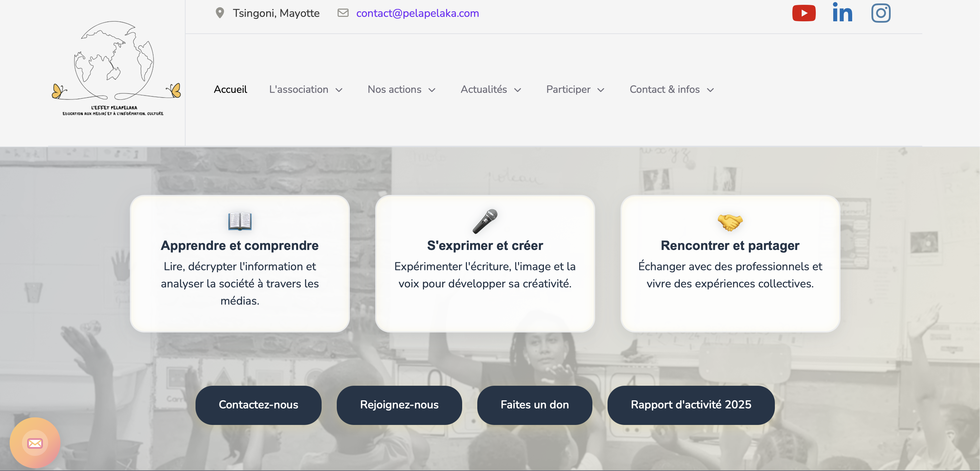Viewport: 980px width, 471px height.
Task: Open the Rapport d'activité 2025
Action: pos(691,405)
